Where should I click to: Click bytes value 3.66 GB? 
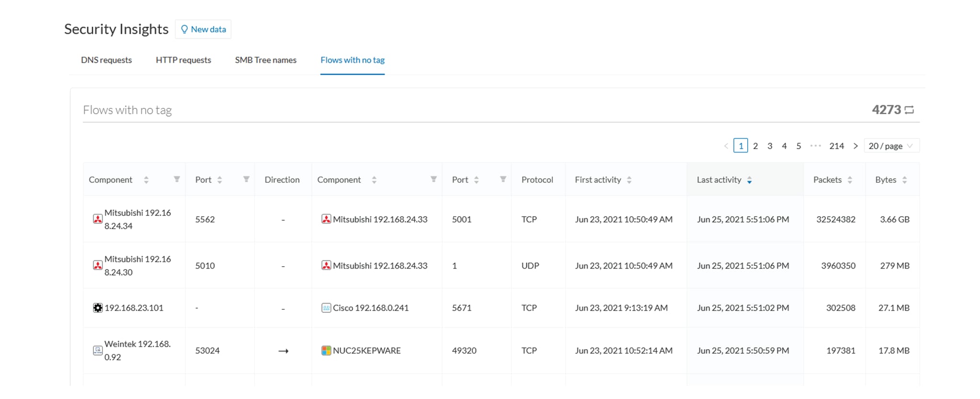coord(895,219)
